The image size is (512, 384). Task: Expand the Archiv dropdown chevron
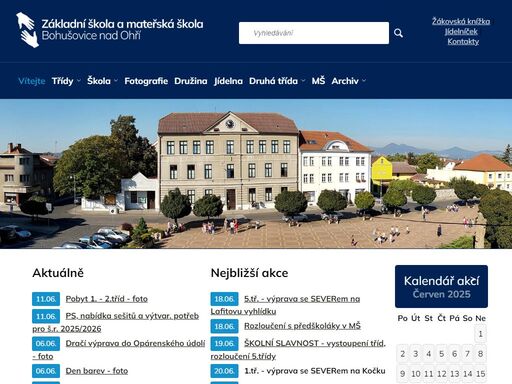tap(364, 81)
